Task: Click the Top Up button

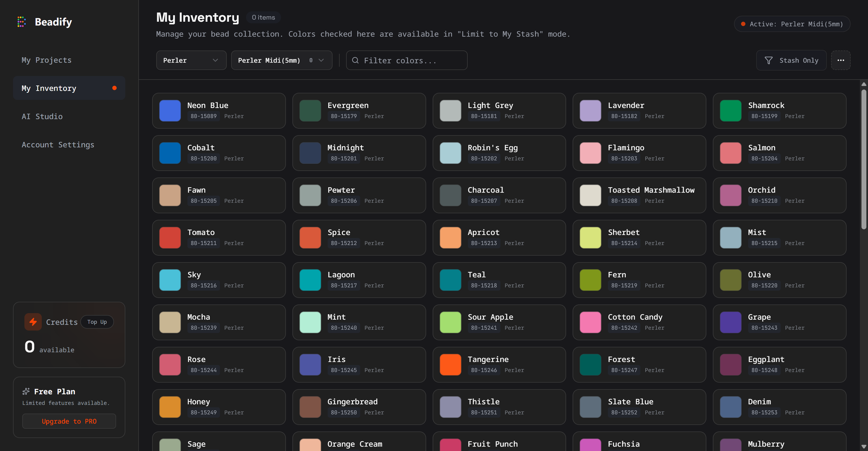Action: point(97,322)
